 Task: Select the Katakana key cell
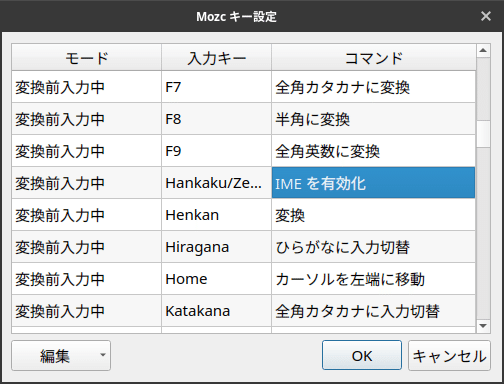point(217,311)
